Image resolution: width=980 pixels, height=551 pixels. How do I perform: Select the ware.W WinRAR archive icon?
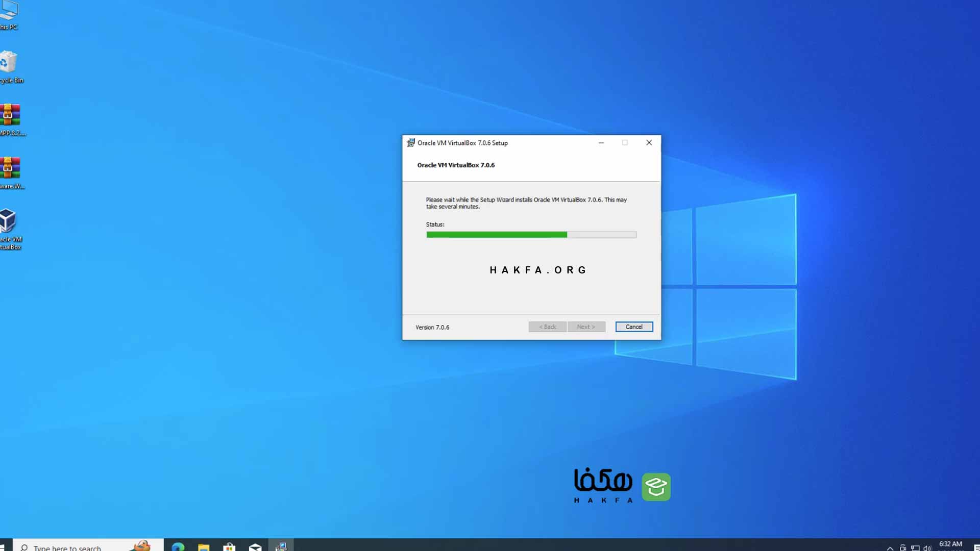11,173
